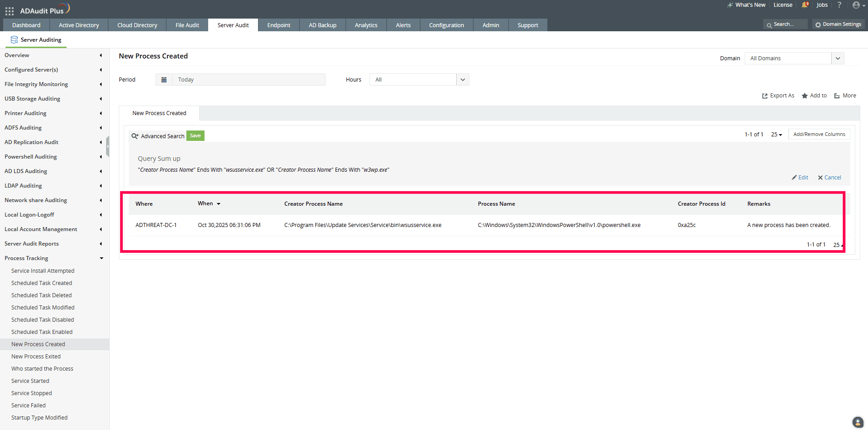Open the More options icon
The width and height of the screenshot is (868, 430).
coord(837,96)
